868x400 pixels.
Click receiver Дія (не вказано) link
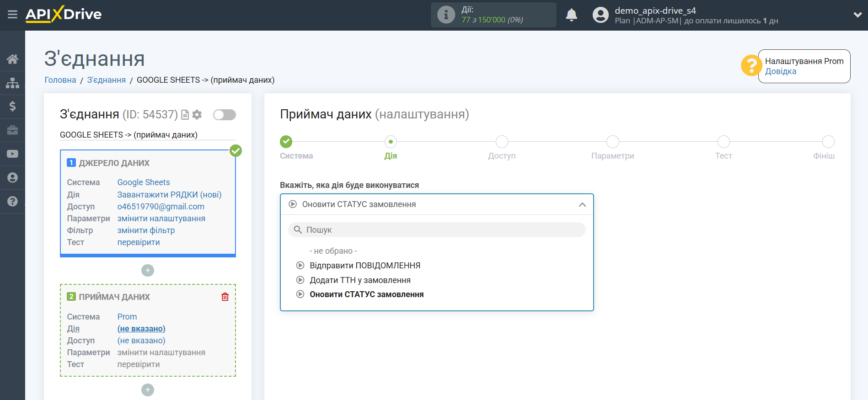click(x=141, y=329)
